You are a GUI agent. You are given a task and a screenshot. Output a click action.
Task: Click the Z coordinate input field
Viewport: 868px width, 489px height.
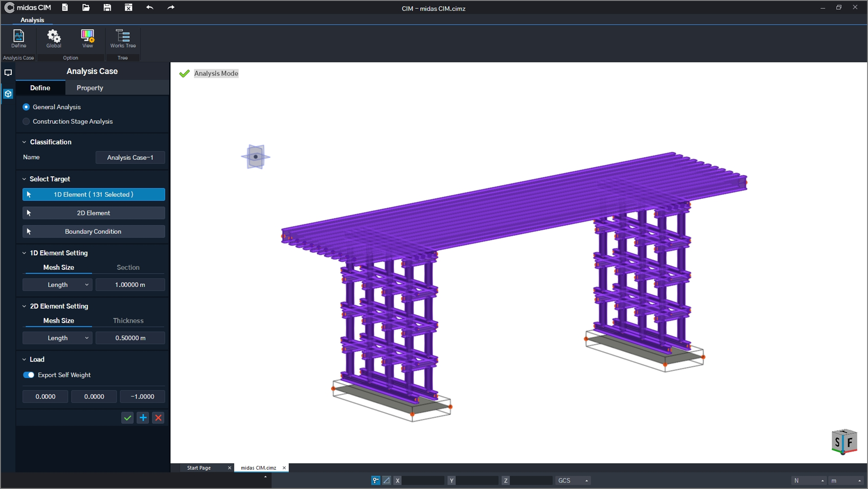531,480
